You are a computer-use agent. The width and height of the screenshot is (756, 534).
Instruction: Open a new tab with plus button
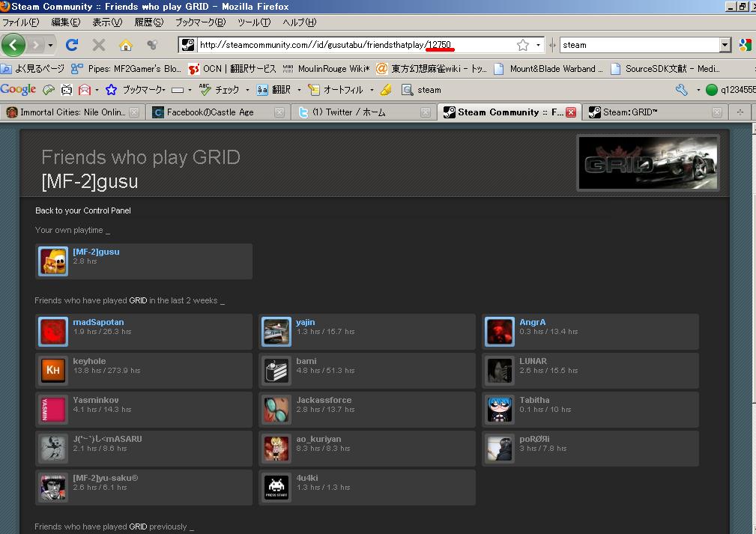pyautogui.click(x=740, y=112)
